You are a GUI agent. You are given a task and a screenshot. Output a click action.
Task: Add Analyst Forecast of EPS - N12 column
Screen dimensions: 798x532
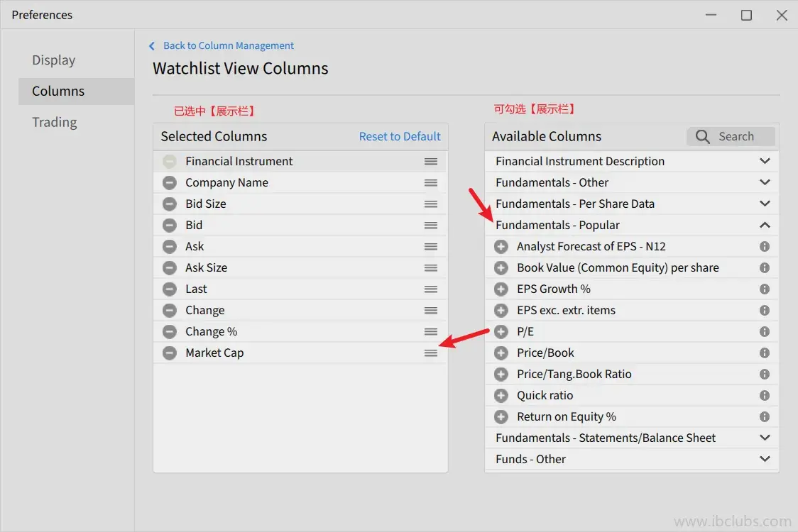[501, 247]
